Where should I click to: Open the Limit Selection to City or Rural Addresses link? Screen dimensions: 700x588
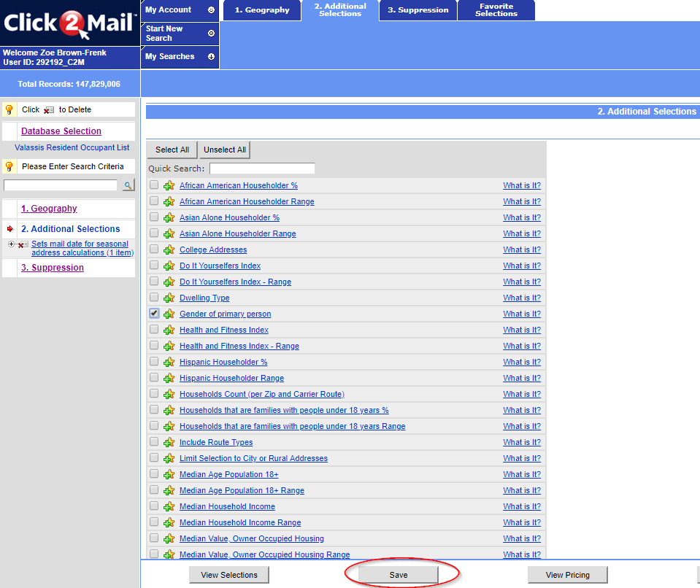coord(253,459)
